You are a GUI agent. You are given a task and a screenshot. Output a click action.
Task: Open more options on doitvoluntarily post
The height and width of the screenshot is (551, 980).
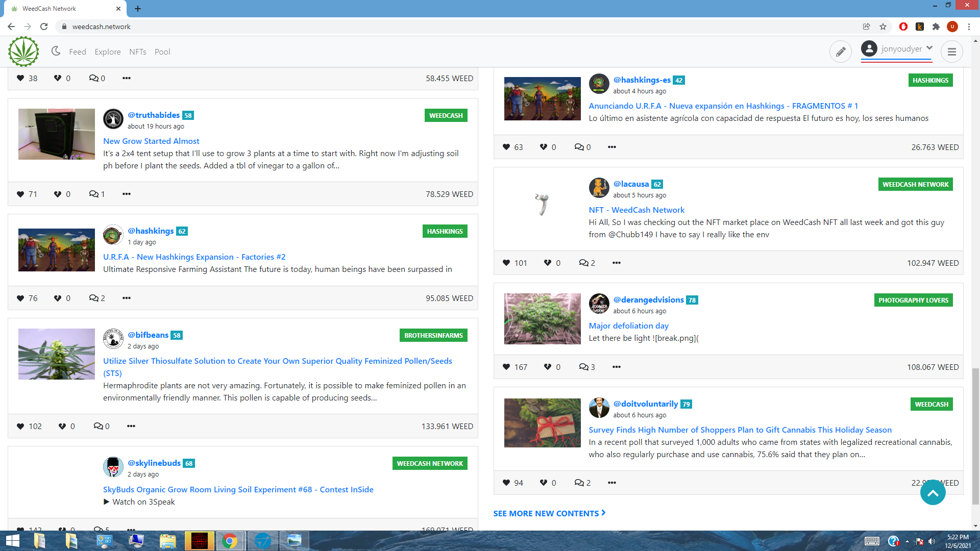(612, 483)
